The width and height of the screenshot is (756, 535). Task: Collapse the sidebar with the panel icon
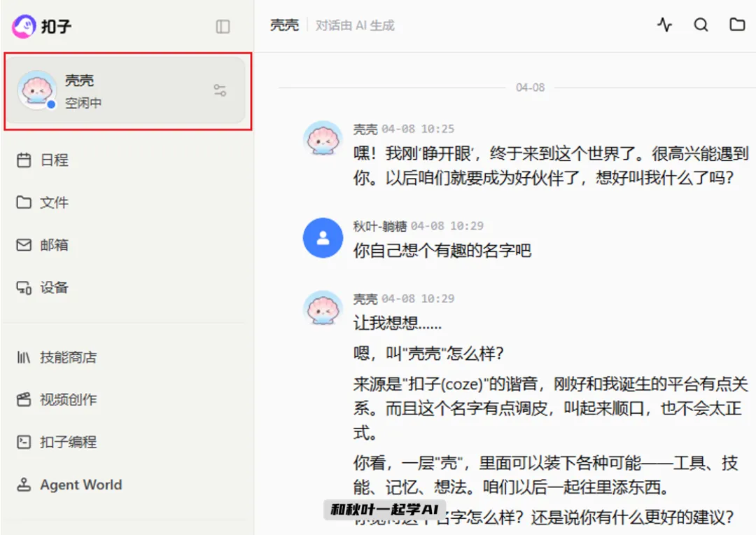(x=223, y=27)
